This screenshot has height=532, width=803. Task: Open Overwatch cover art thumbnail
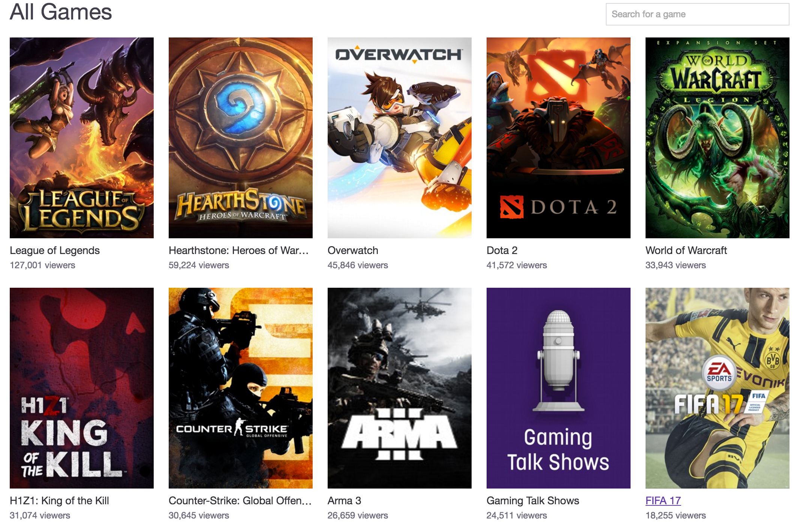[x=400, y=138]
